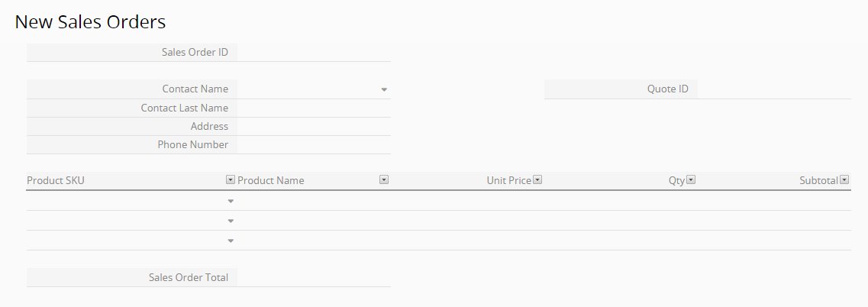Viewport: 868px width, 307px height.
Task: Select third row Subtotal cell
Action: point(774,241)
